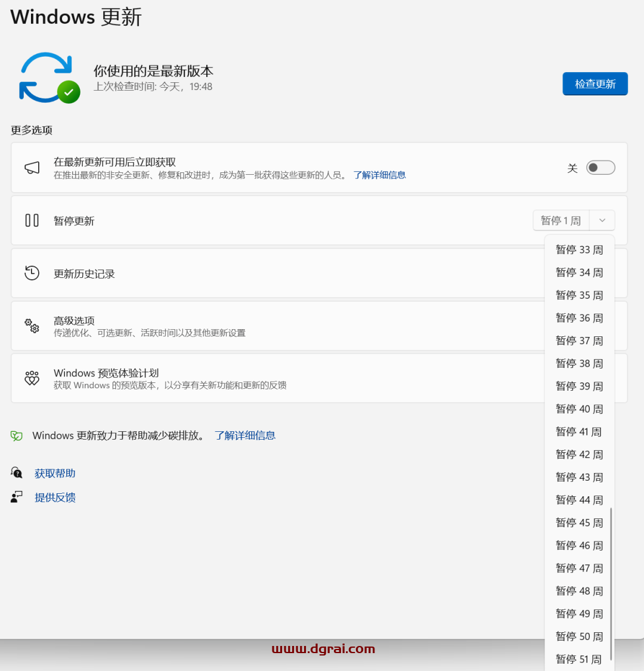Click the history clock icon
Screen dimensions: 644x671
(x=32, y=273)
